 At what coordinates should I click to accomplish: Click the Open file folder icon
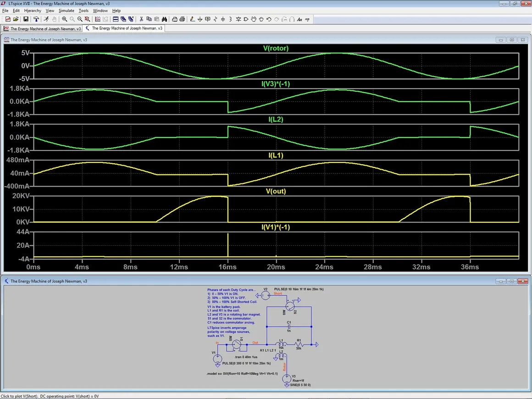16,19
